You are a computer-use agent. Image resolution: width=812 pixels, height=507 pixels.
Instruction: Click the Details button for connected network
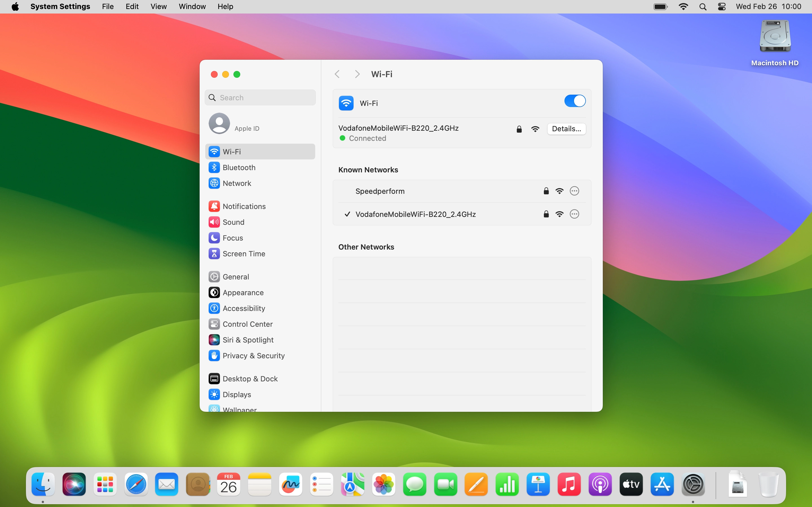point(566,129)
